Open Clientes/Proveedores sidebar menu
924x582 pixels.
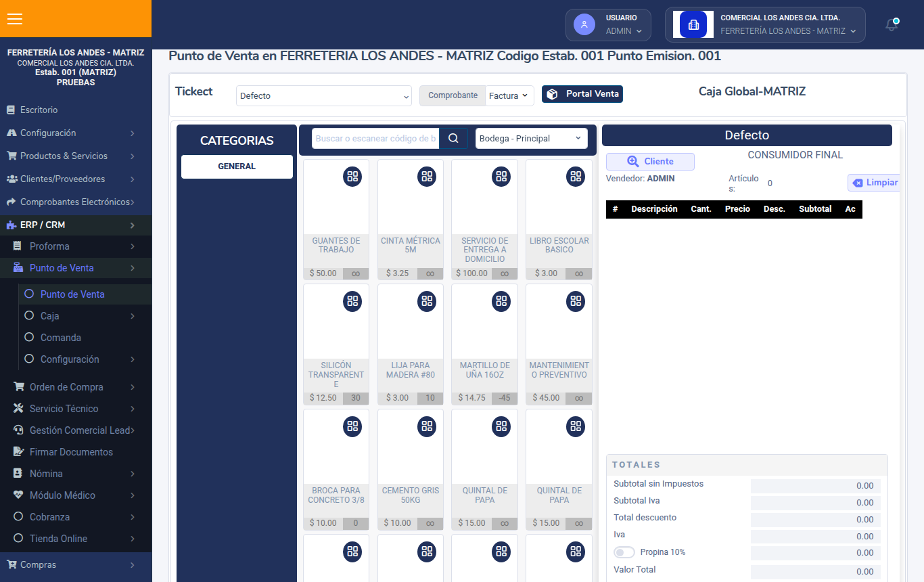(x=76, y=179)
